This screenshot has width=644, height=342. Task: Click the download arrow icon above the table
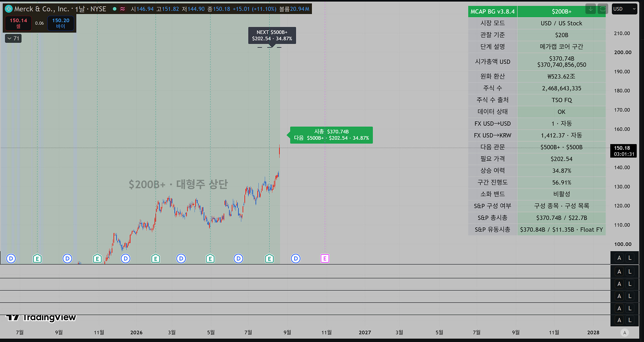[591, 9]
